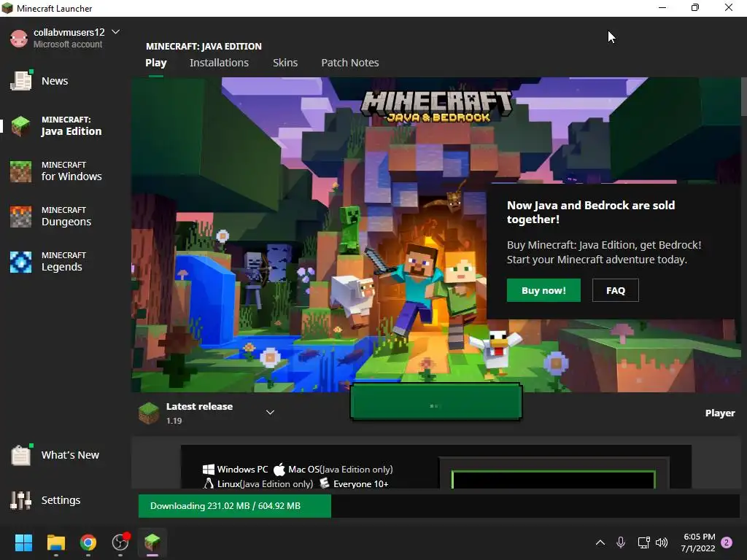Open Windows Start menu
Screen dimensions: 747x560
23,542
